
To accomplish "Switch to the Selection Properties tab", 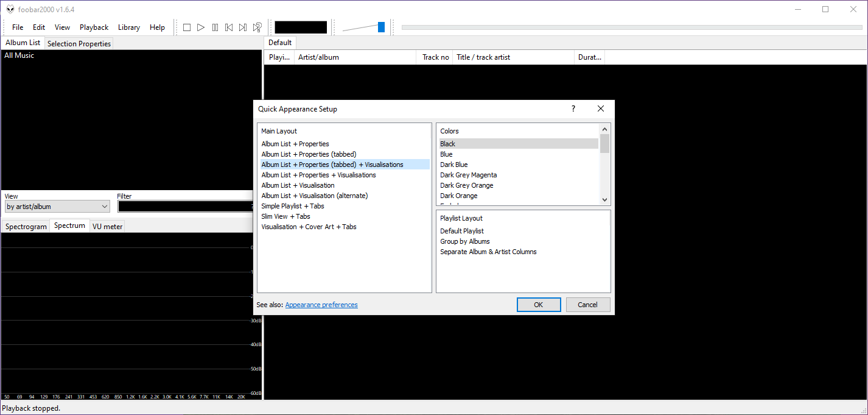I will click(x=79, y=44).
